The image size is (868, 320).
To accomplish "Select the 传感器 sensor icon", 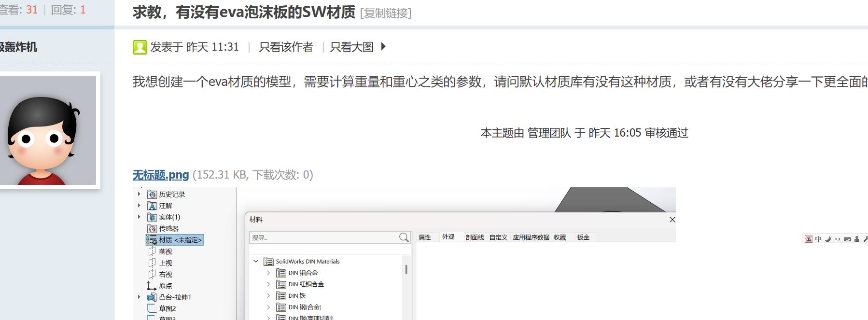I will tap(152, 229).
